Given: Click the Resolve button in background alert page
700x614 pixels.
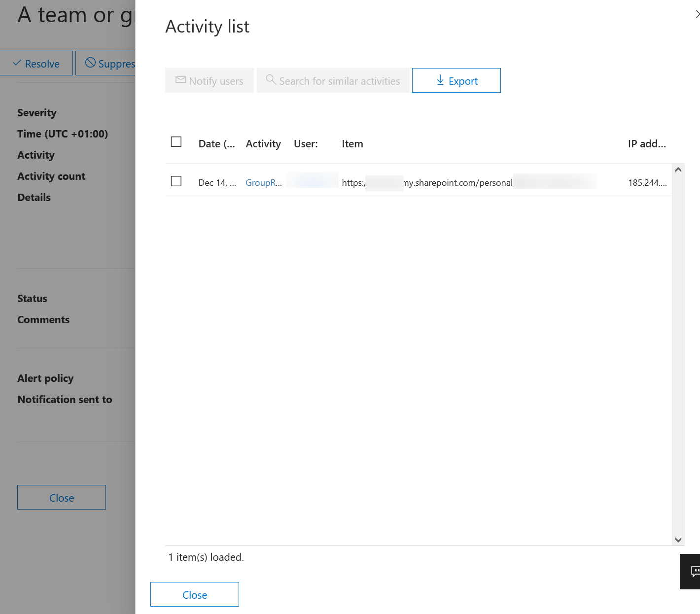Looking at the screenshot, I should pos(36,64).
